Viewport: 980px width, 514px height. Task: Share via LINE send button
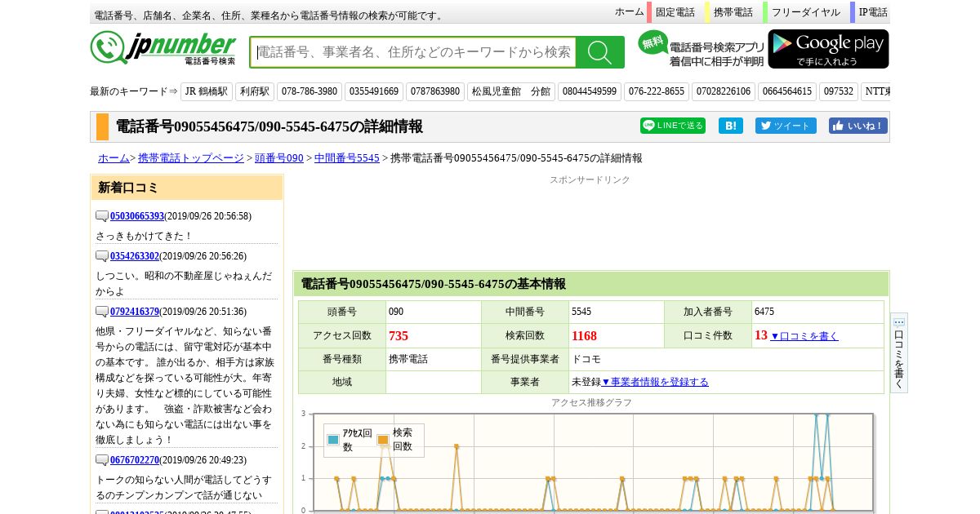672,126
